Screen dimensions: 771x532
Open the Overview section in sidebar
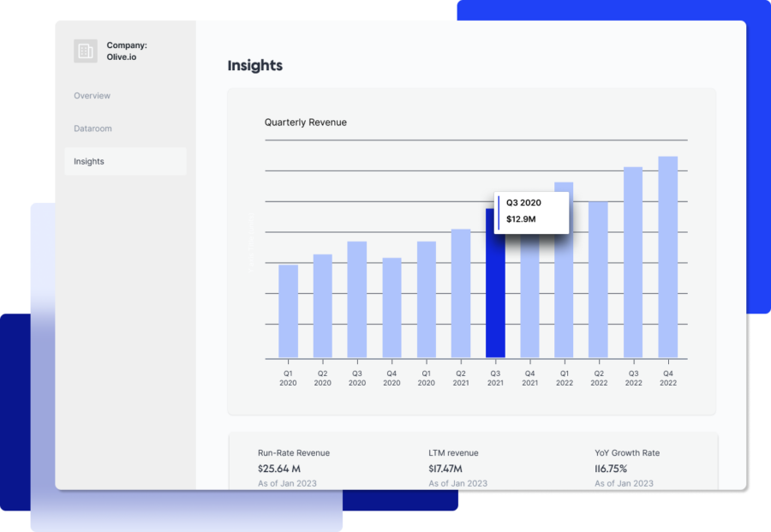click(93, 96)
